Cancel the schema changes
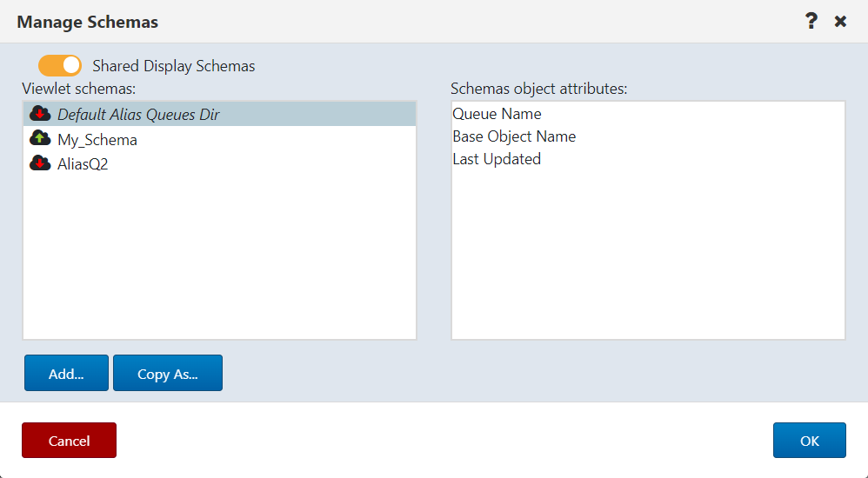The width and height of the screenshot is (868, 478). pyautogui.click(x=70, y=441)
